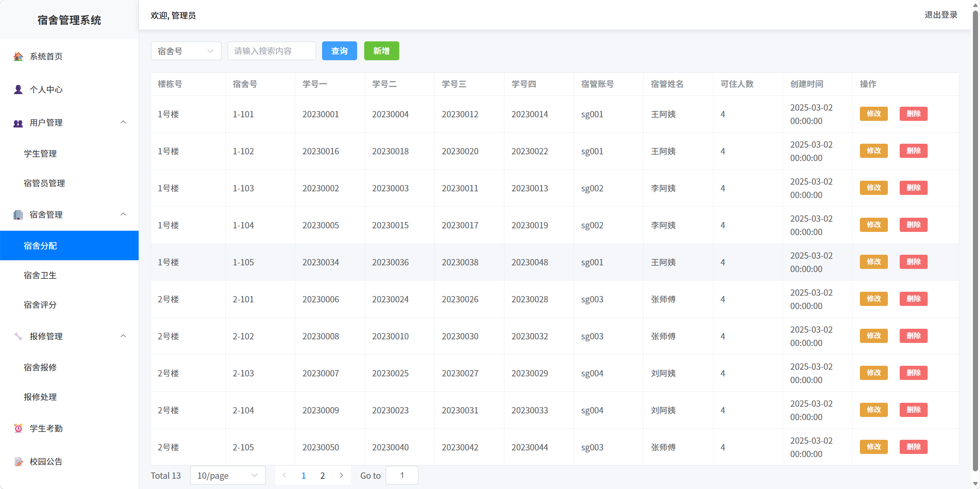
Task: Click 退出登录 to log out
Action: coord(941,15)
